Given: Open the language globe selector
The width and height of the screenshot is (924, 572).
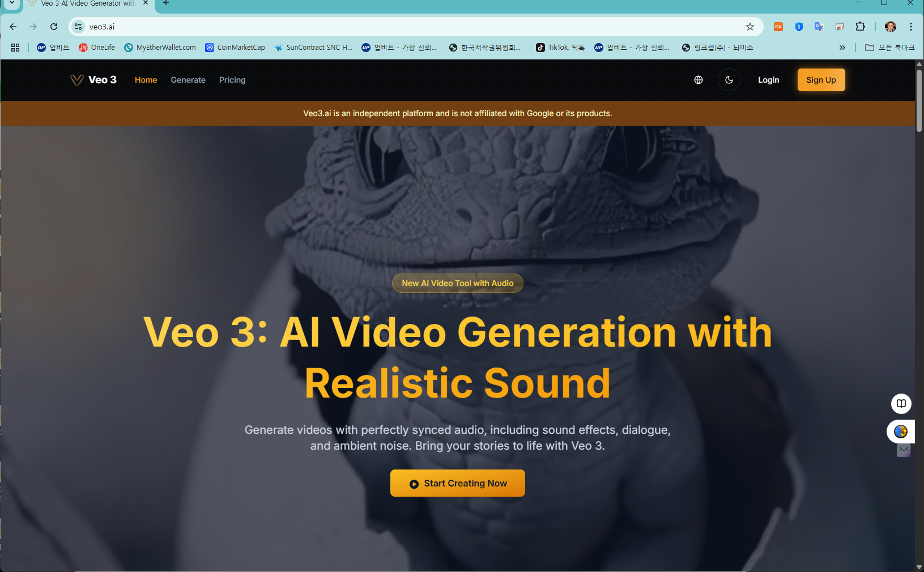Looking at the screenshot, I should tap(699, 80).
